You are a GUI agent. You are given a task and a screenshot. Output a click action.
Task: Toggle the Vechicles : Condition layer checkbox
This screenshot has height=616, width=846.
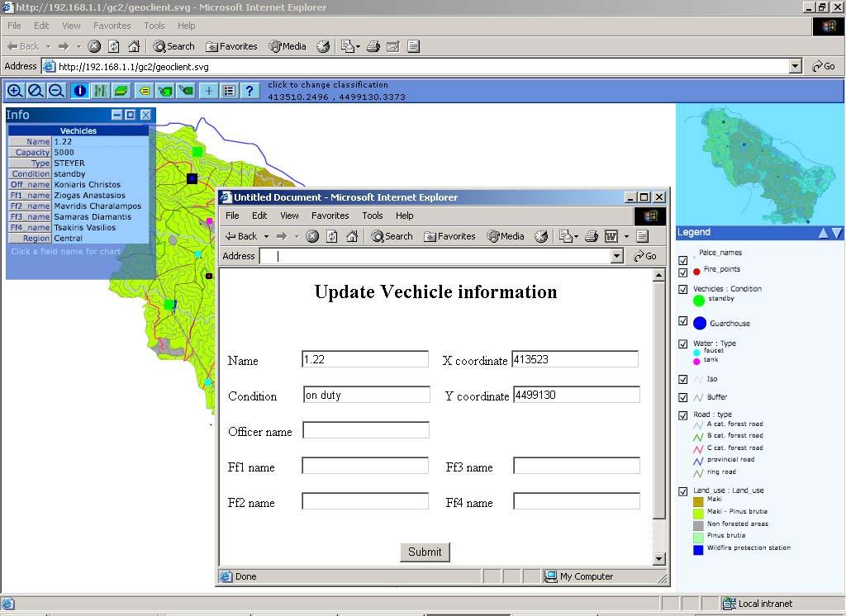coord(682,290)
